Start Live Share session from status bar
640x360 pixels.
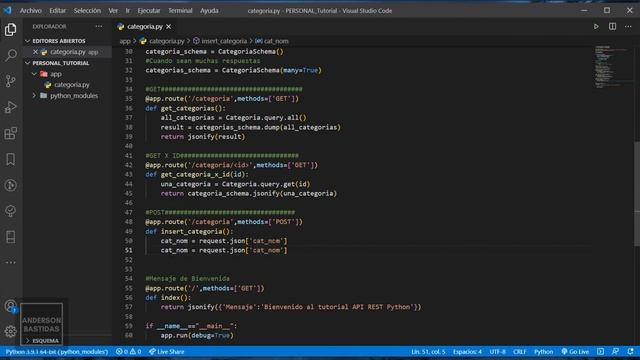(167, 351)
